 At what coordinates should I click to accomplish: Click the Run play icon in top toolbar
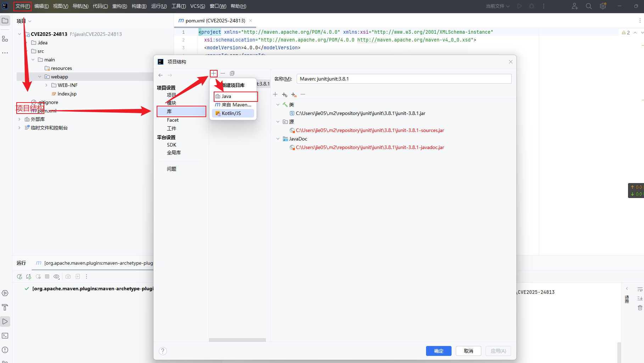(x=520, y=6)
